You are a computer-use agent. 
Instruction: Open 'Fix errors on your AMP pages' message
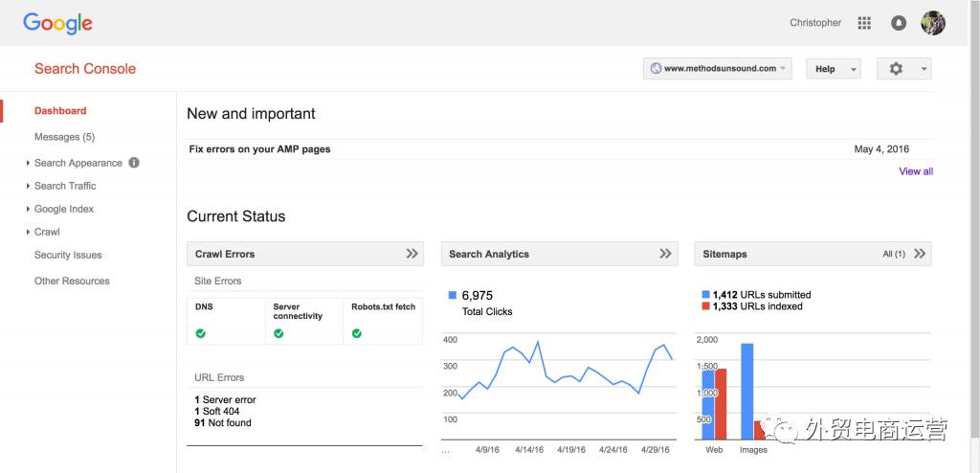click(x=259, y=149)
